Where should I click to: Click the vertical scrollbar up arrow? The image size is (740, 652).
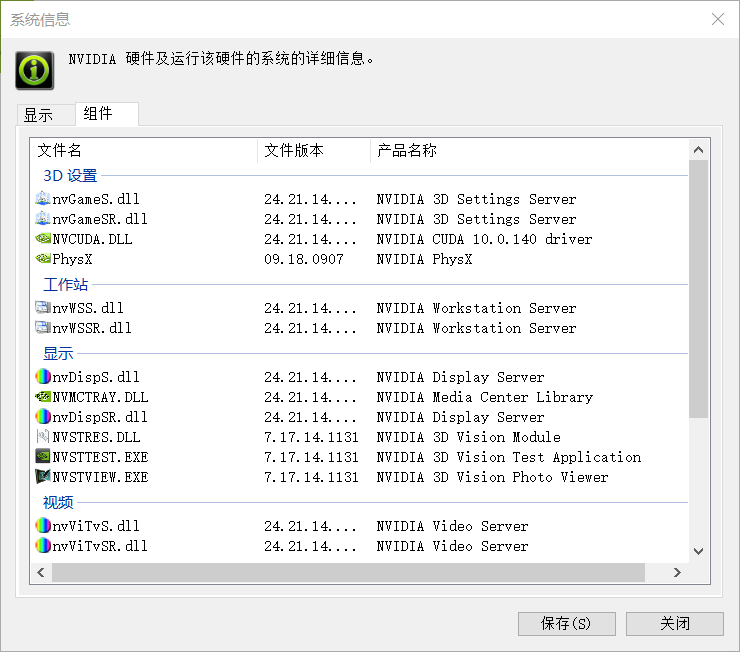click(698, 150)
